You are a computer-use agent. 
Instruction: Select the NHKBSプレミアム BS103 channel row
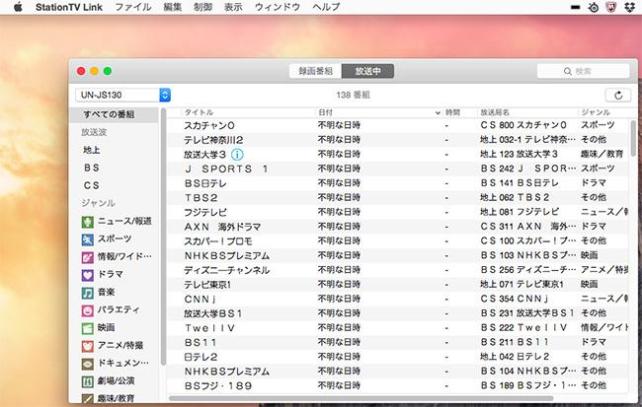[400, 256]
